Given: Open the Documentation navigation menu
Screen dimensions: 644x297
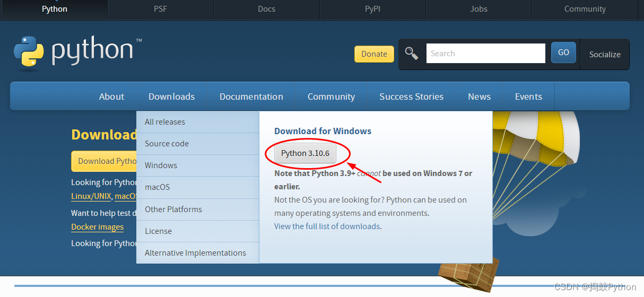Looking at the screenshot, I should (x=251, y=97).
